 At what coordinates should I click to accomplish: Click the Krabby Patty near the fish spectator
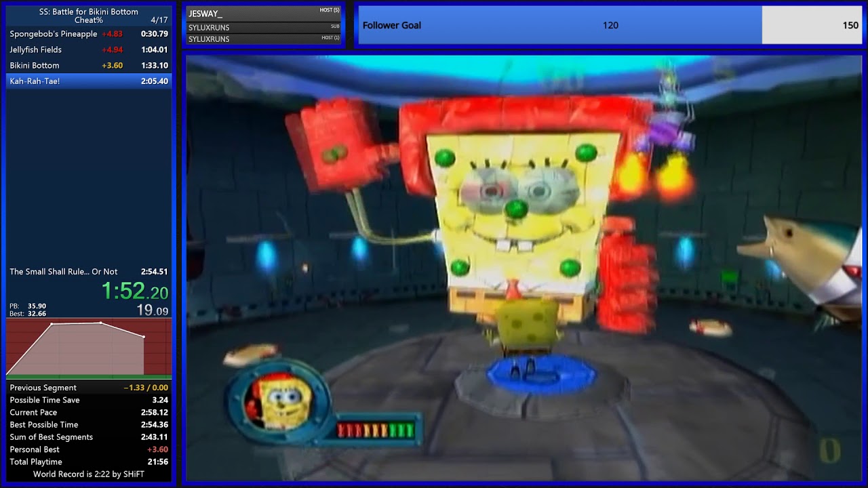pyautogui.click(x=711, y=328)
